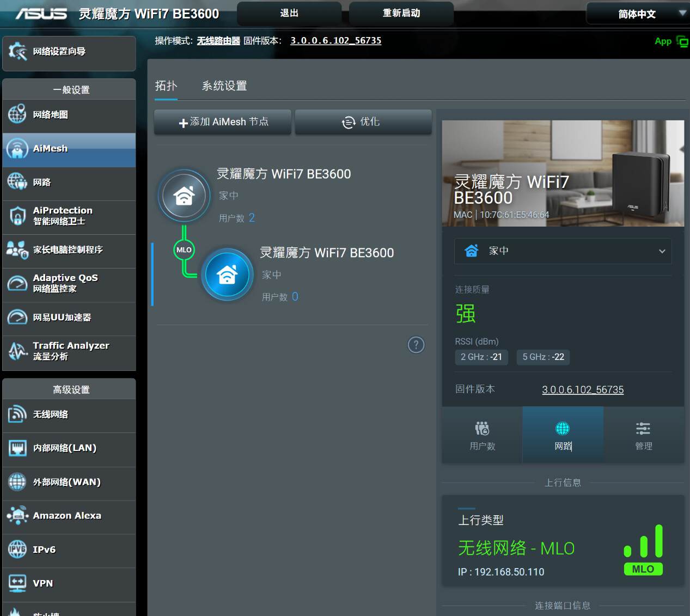Open the 管理 tab in node panel
Viewport: 690px width, 616px height.
(x=643, y=435)
